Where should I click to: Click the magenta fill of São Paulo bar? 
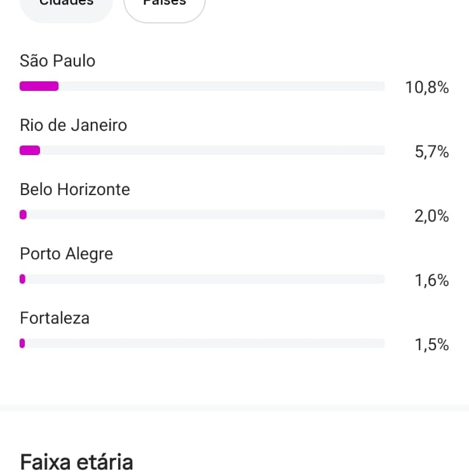(x=39, y=86)
